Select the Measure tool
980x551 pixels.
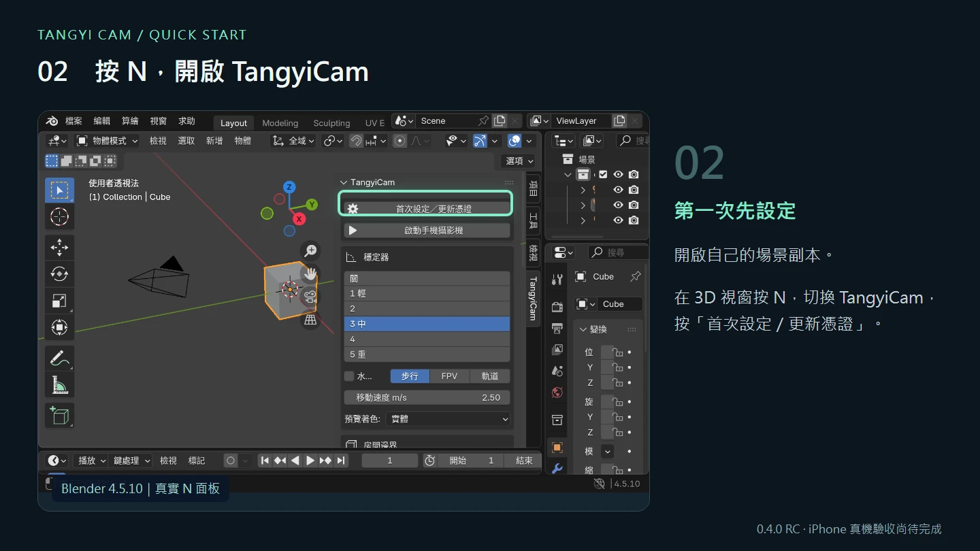59,385
